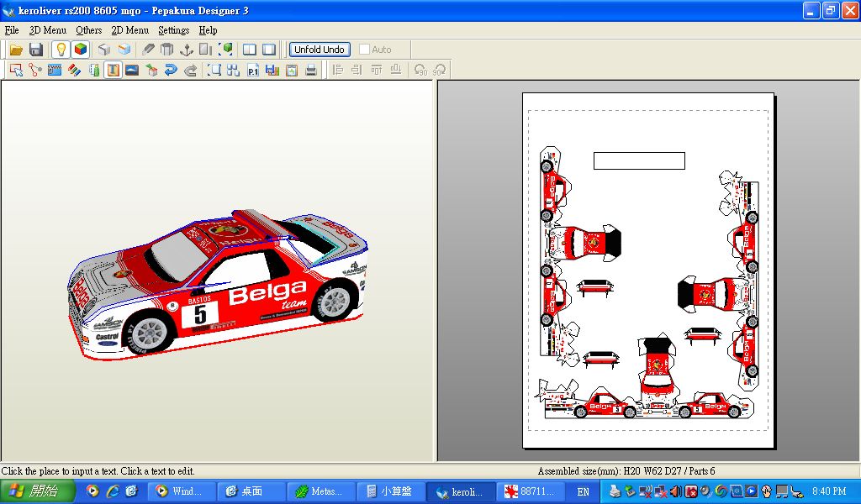
Task: Open a file with the folder icon
Action: point(16,50)
